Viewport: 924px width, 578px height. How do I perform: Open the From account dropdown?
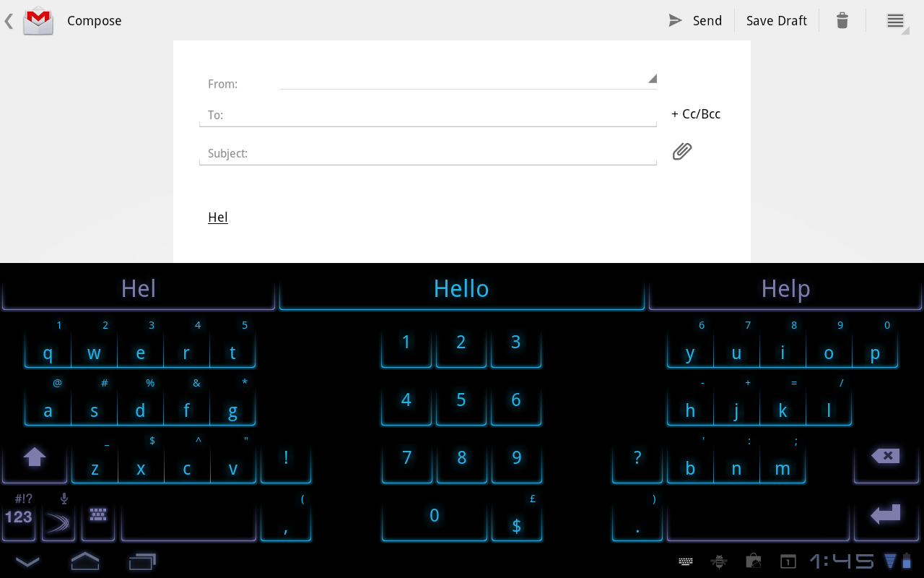(x=468, y=79)
